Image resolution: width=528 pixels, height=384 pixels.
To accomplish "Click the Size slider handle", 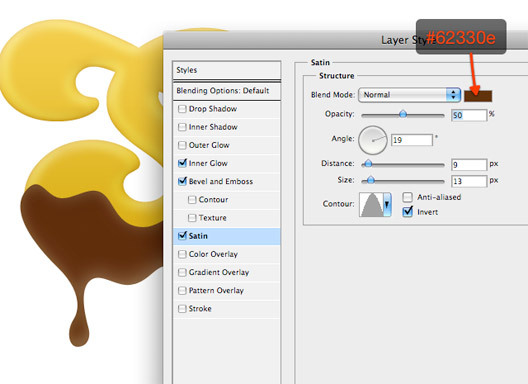I will point(370,181).
